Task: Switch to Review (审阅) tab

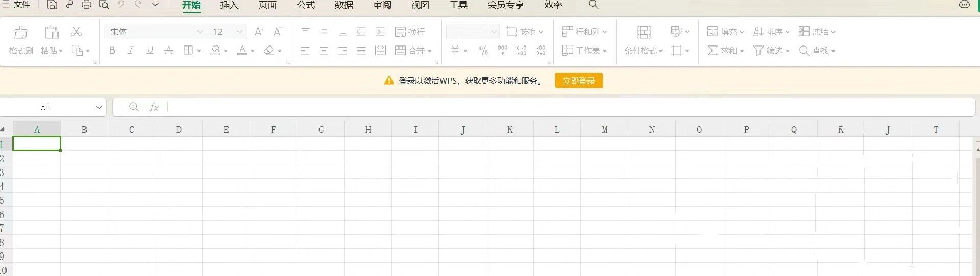Action: (x=382, y=5)
